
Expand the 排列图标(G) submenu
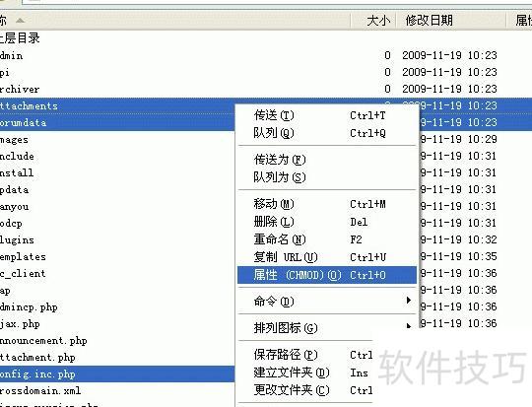point(327,327)
